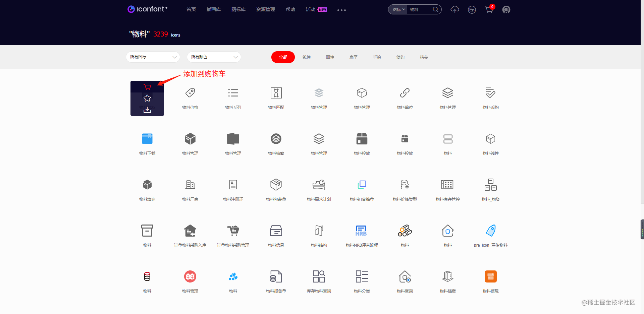Favorite the hovered icon with star button
This screenshot has width=644, height=314.
coord(147,98)
